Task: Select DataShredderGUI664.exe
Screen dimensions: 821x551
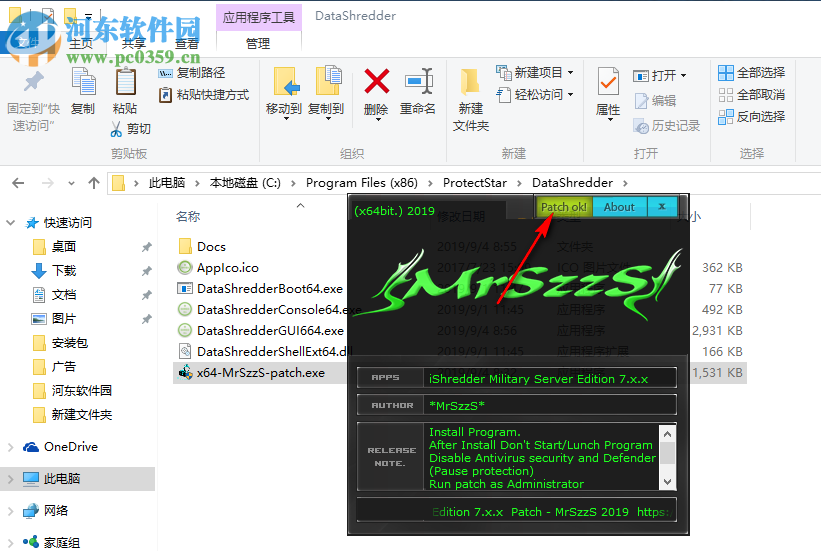Action: 270,330
